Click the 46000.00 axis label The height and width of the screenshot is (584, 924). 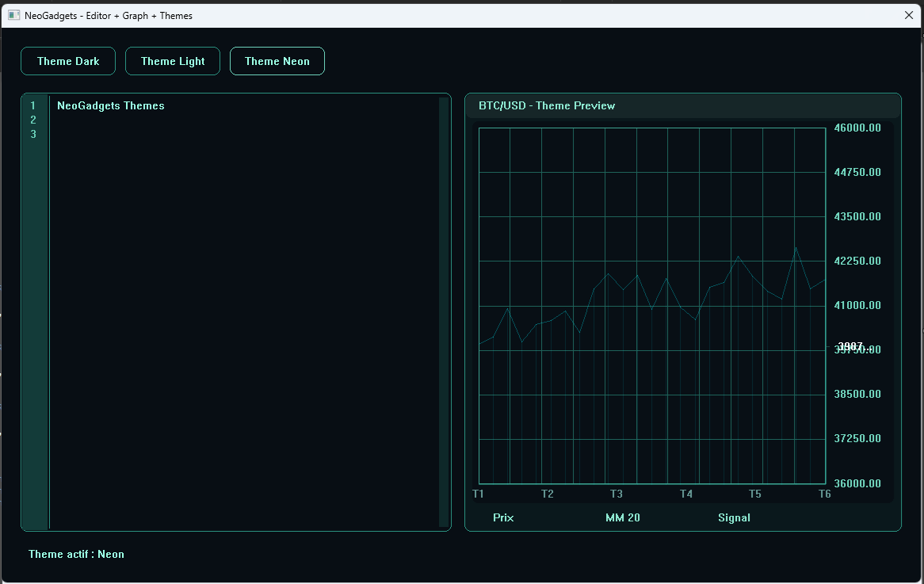[x=857, y=128]
